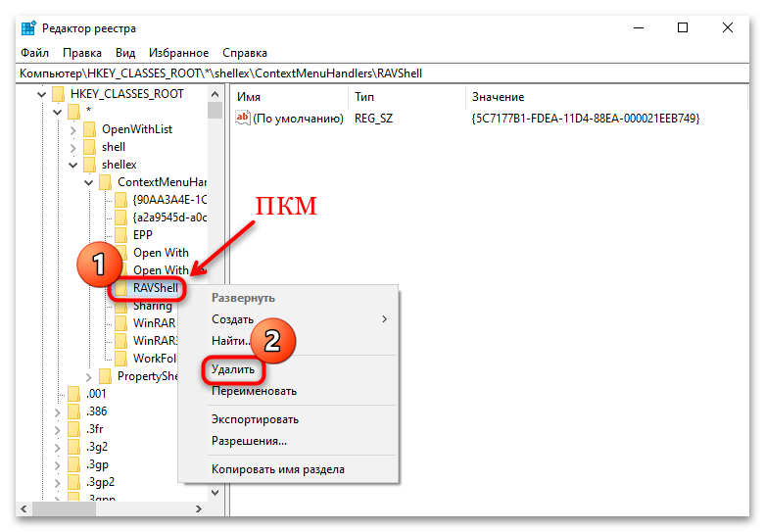
Task: Click the Registry Editor title bar icon
Action: 28,27
